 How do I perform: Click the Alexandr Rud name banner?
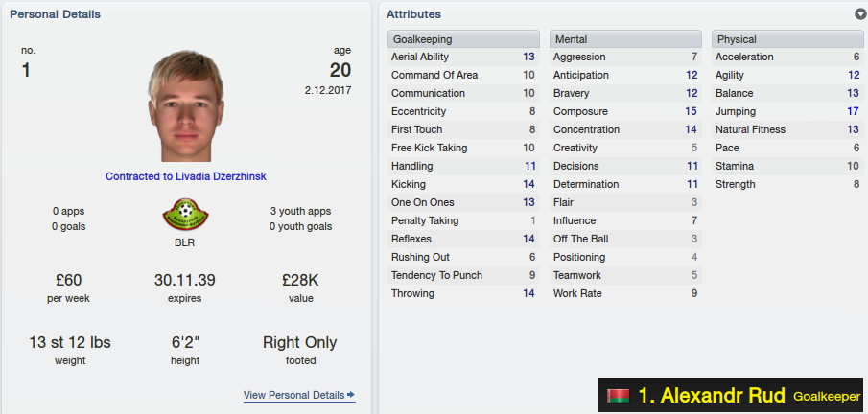tap(731, 395)
